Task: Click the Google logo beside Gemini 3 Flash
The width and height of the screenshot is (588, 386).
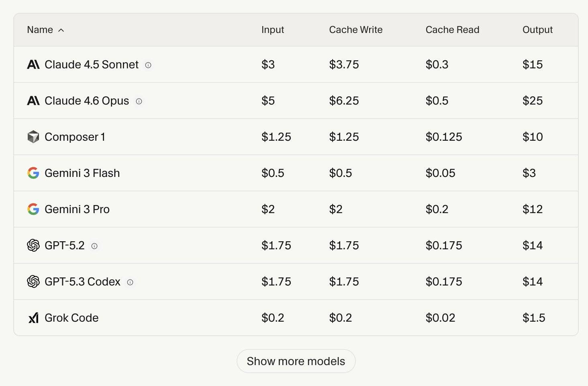Action: [33, 173]
